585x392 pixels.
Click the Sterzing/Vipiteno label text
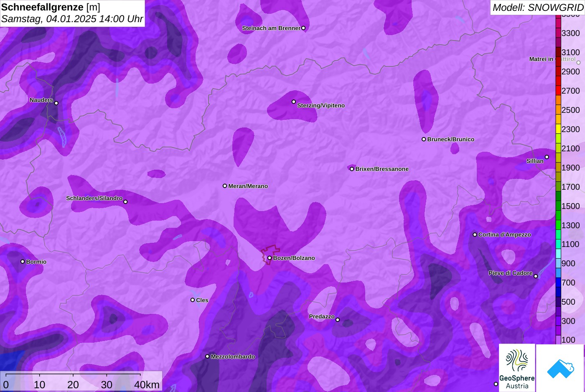pyautogui.click(x=321, y=105)
